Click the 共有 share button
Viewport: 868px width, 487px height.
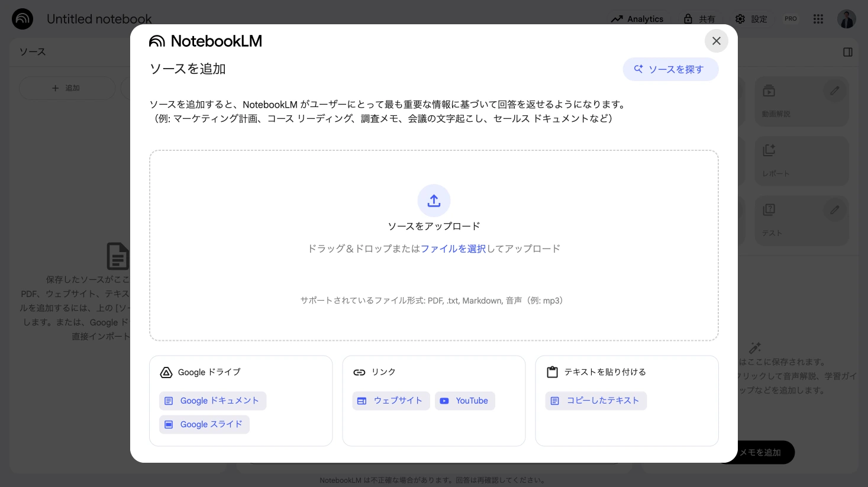click(699, 19)
